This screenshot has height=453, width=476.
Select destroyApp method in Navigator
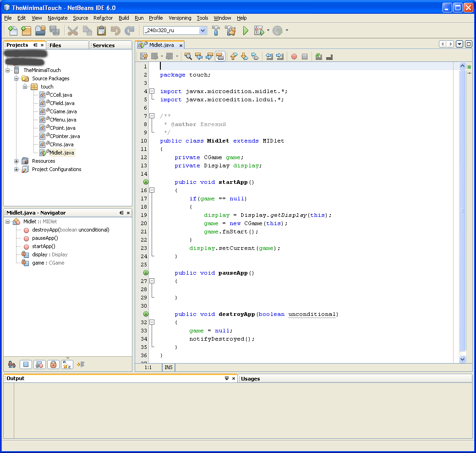point(71,230)
